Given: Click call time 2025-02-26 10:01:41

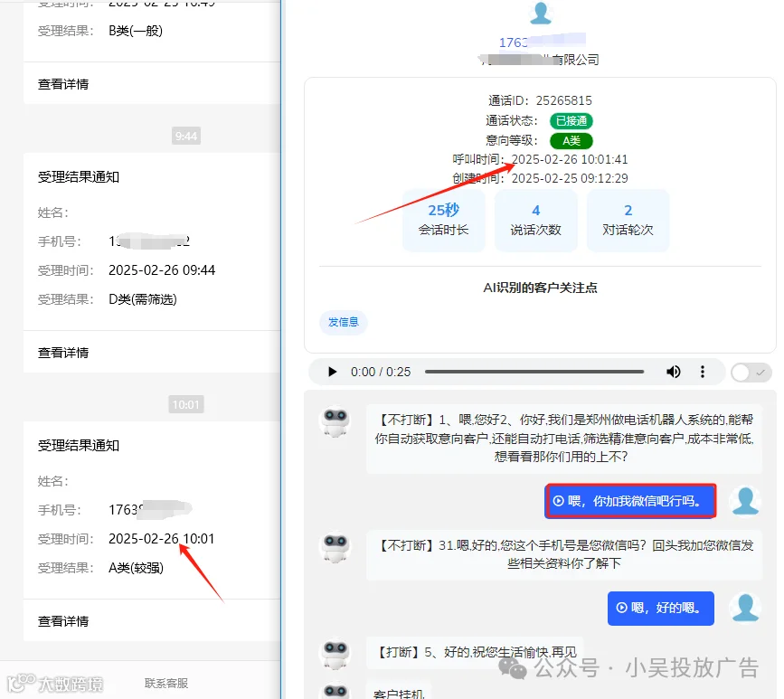Looking at the screenshot, I should point(570,159).
